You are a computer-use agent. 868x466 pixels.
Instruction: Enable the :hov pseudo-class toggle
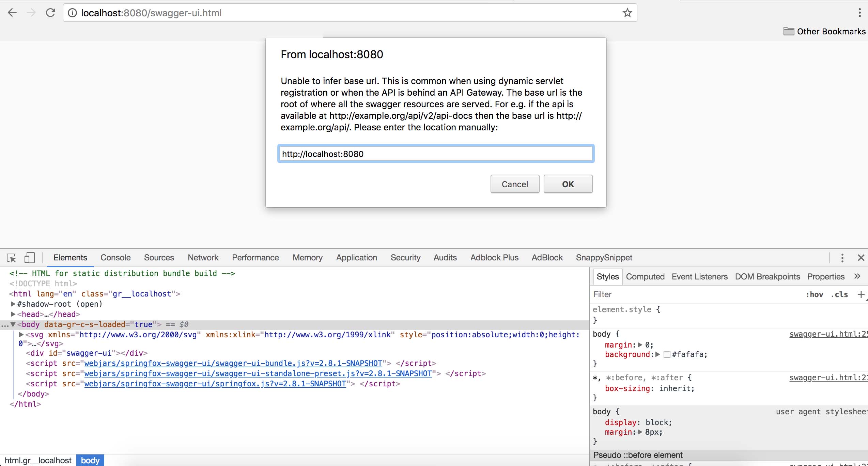pos(815,294)
